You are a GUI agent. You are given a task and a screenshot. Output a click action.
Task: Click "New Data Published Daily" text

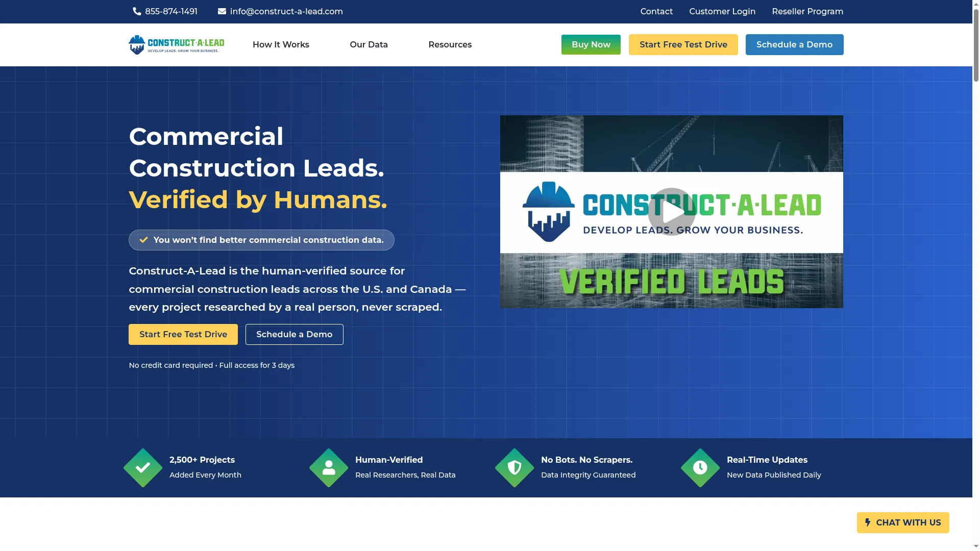coord(774,475)
